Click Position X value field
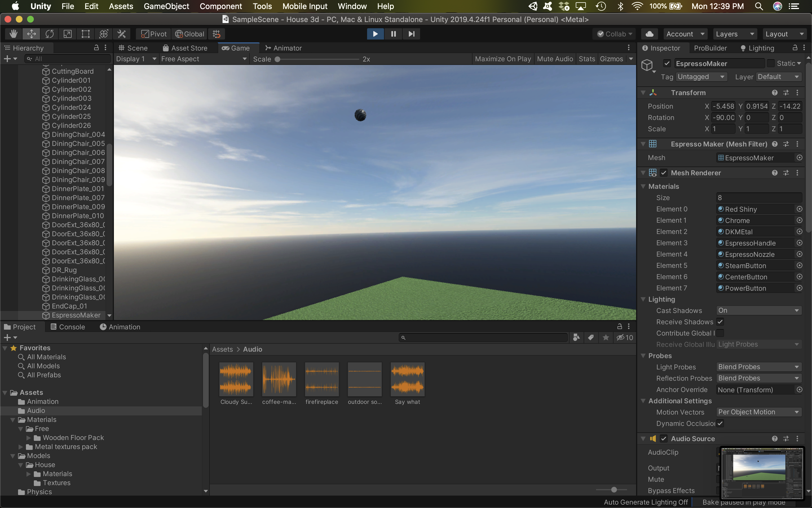 [x=723, y=106]
